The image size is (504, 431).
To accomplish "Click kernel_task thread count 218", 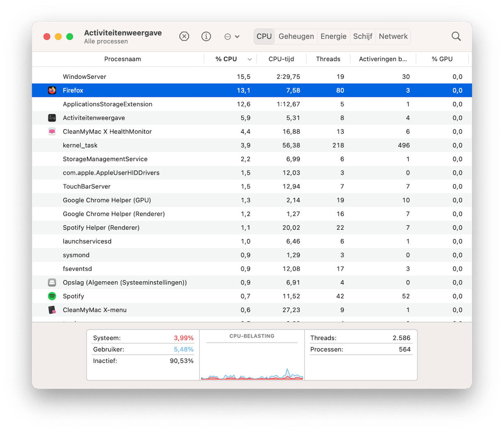I will pos(338,145).
